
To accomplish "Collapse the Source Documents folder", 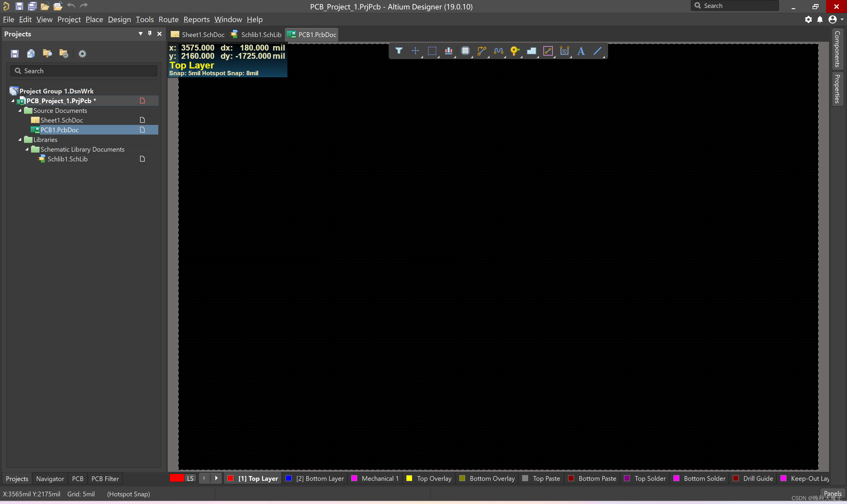I will tap(20, 110).
